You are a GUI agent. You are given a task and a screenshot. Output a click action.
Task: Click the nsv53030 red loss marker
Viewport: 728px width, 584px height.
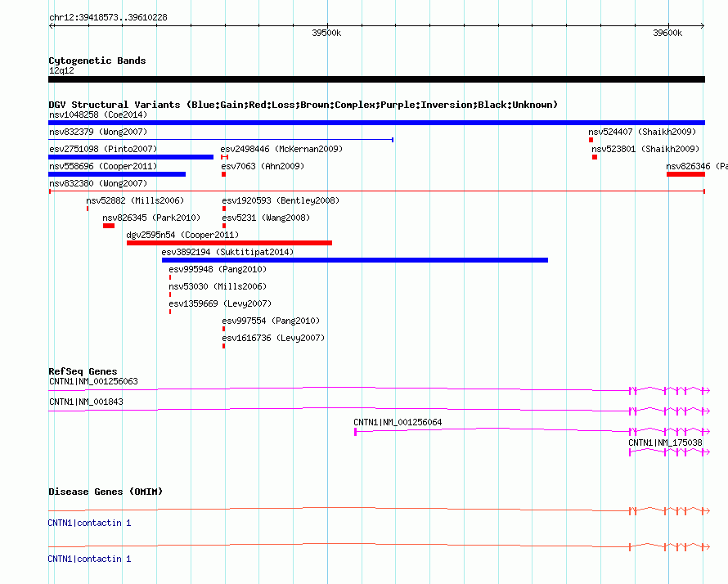coord(170,294)
